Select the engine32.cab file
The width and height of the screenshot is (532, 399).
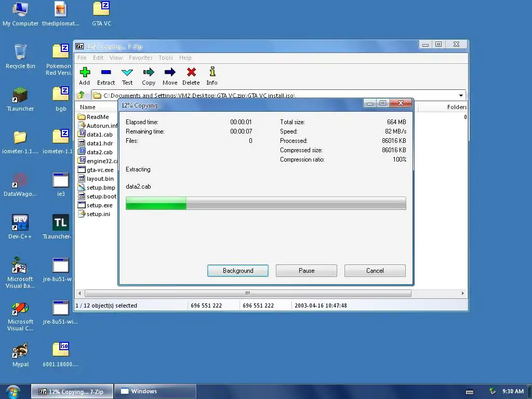pyautogui.click(x=98, y=161)
